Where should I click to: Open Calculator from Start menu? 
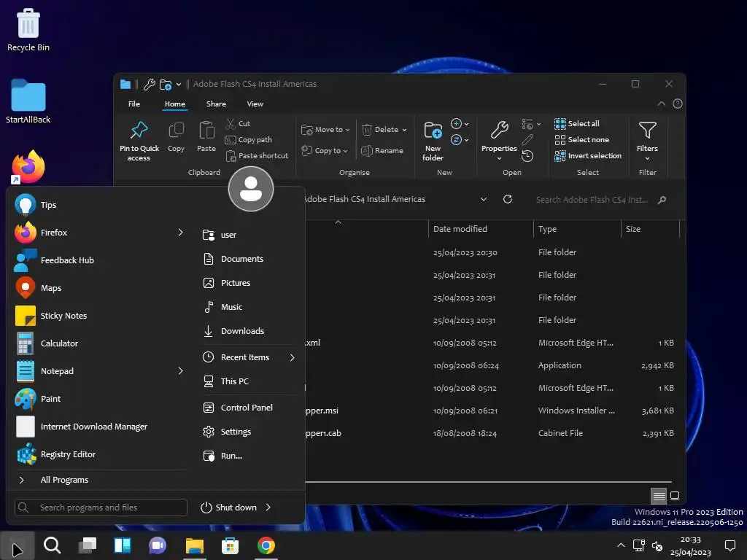point(98,343)
